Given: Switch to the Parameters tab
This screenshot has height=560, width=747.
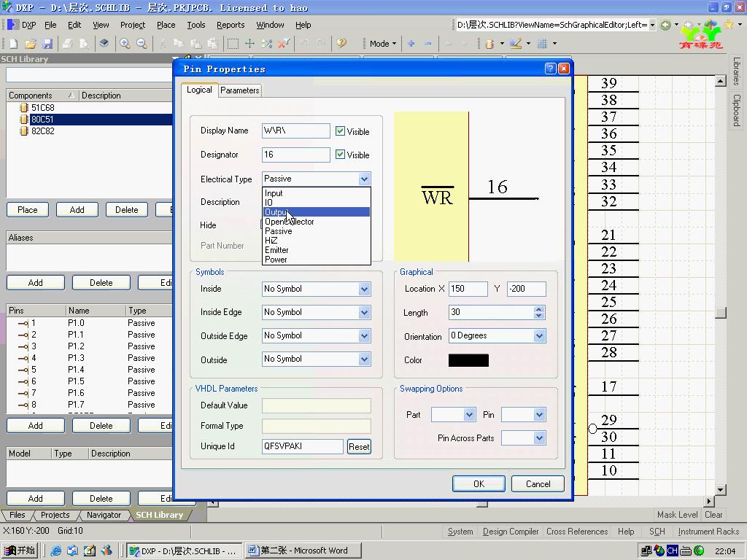Looking at the screenshot, I should [x=239, y=90].
